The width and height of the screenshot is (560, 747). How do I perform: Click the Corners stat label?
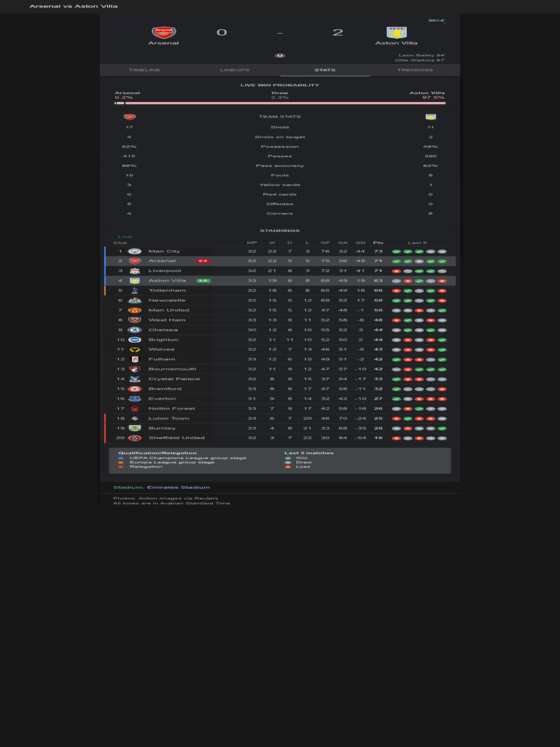[280, 214]
